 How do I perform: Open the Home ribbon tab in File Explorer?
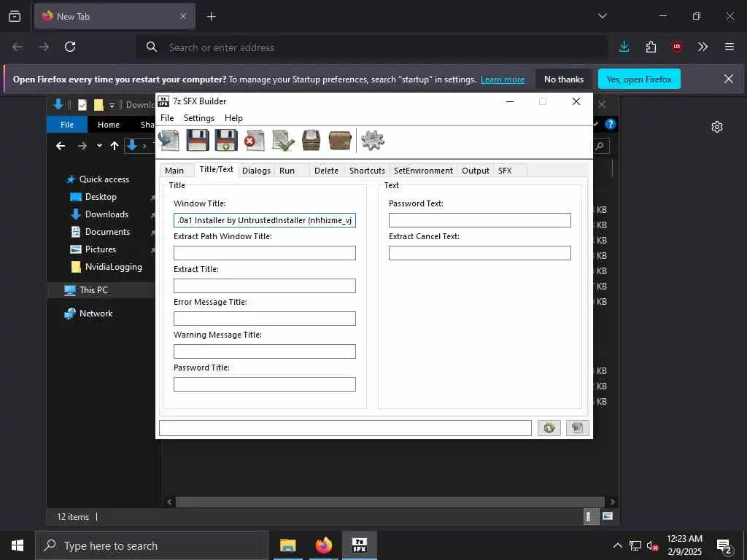point(109,125)
